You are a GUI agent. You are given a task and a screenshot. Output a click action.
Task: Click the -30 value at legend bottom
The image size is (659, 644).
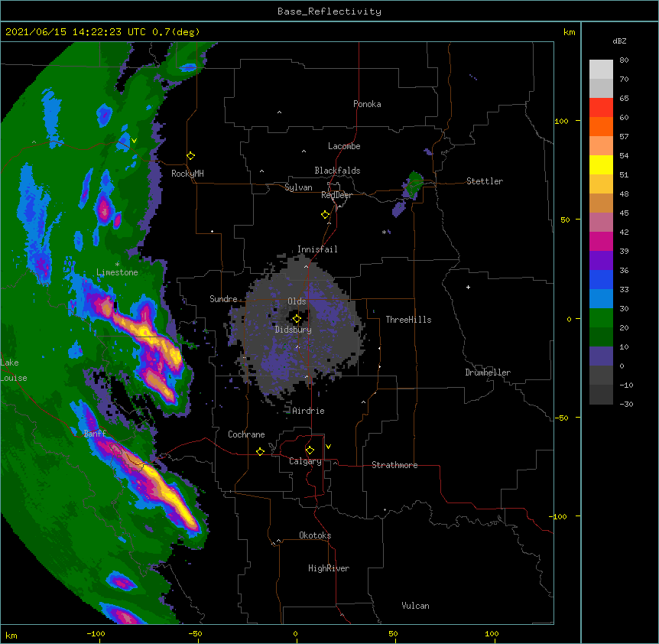click(626, 404)
